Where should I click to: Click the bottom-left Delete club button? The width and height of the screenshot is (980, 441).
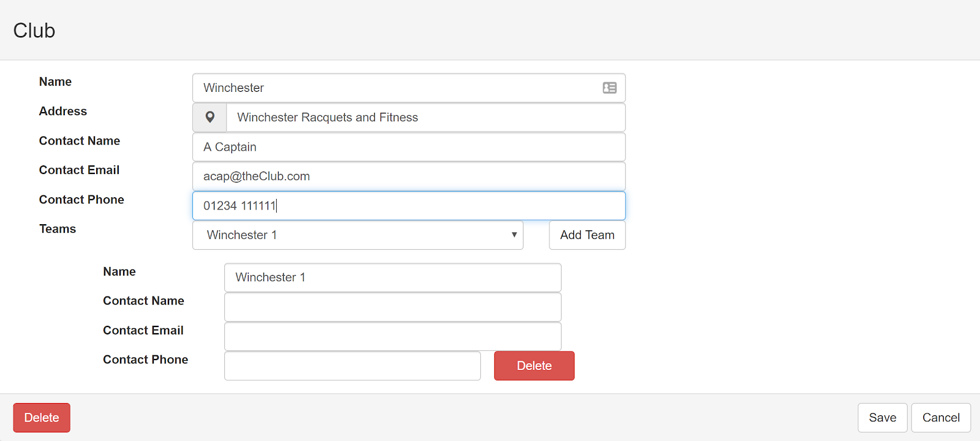pos(42,418)
